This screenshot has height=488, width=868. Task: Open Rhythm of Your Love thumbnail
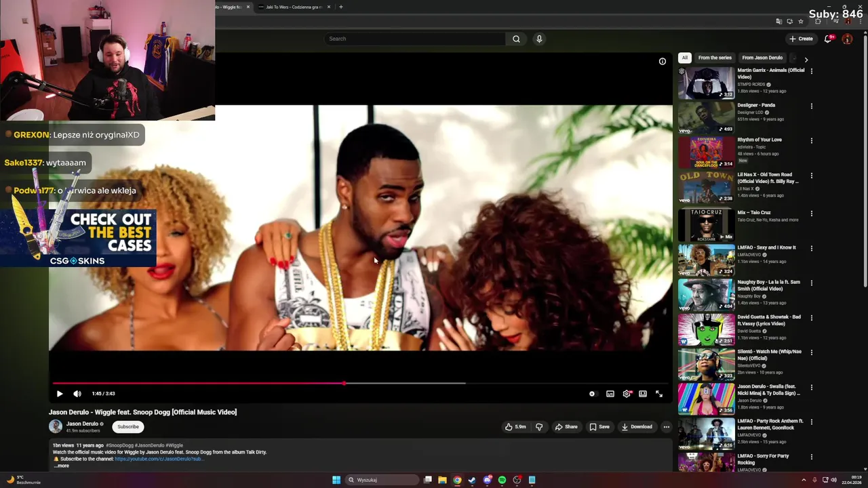coord(706,152)
